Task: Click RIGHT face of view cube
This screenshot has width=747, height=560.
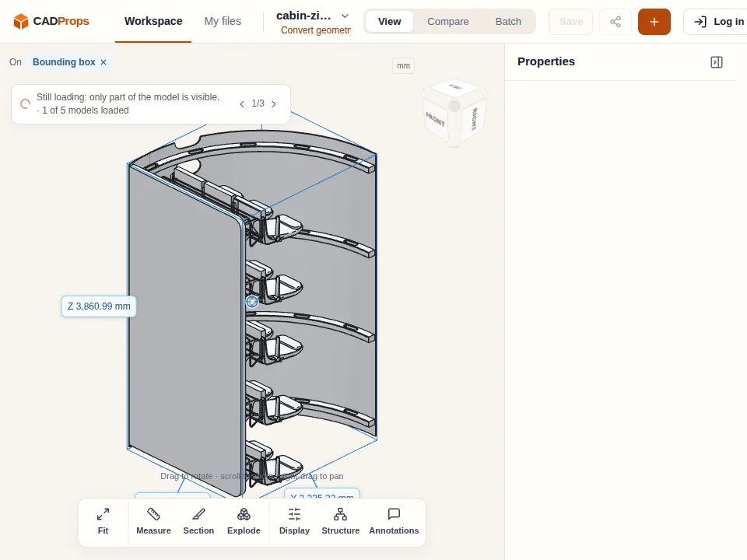Action: pyautogui.click(x=474, y=119)
